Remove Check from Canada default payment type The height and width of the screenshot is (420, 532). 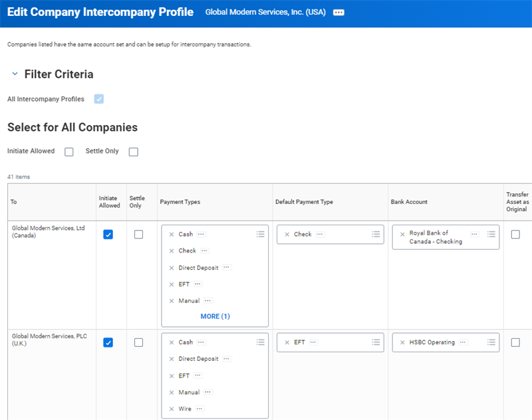[287, 234]
